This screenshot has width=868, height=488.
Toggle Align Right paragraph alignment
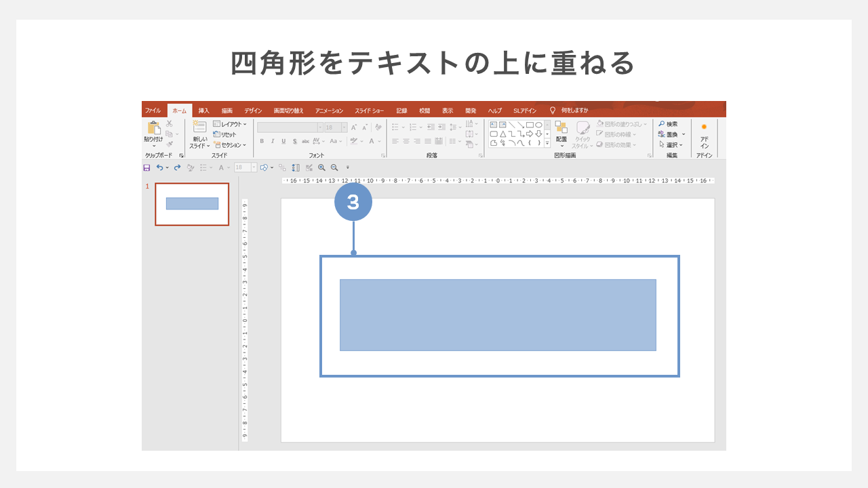tap(417, 141)
